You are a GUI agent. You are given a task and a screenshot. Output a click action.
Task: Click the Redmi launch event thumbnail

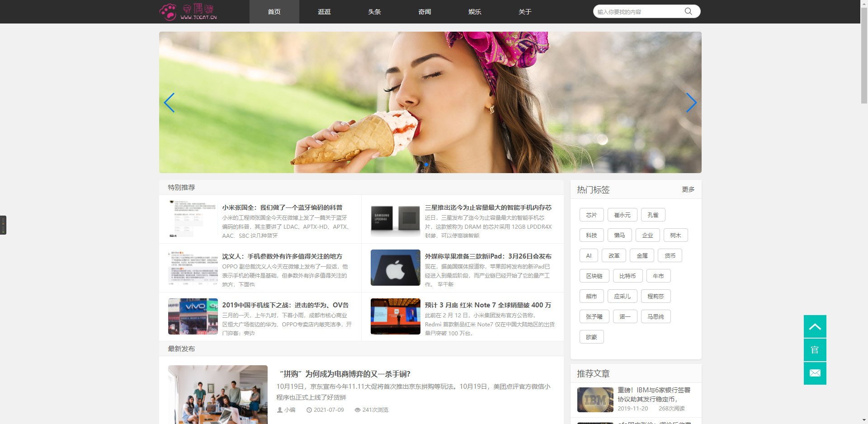pos(396,316)
